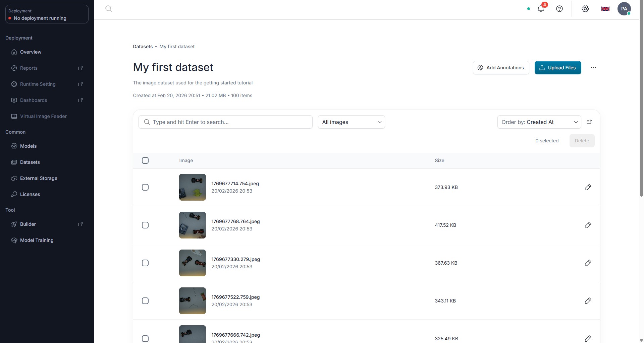The height and width of the screenshot is (343, 644).
Task: Open the PA user avatar menu
Action: click(x=624, y=9)
